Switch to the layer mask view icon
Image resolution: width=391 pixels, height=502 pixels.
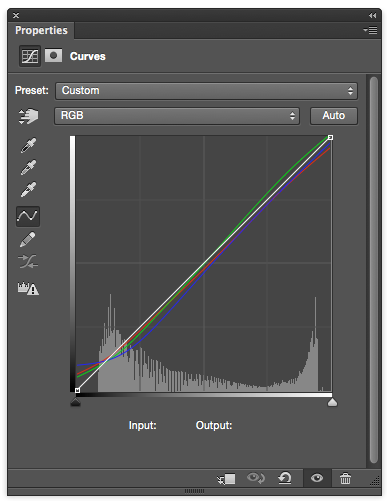click(53, 56)
